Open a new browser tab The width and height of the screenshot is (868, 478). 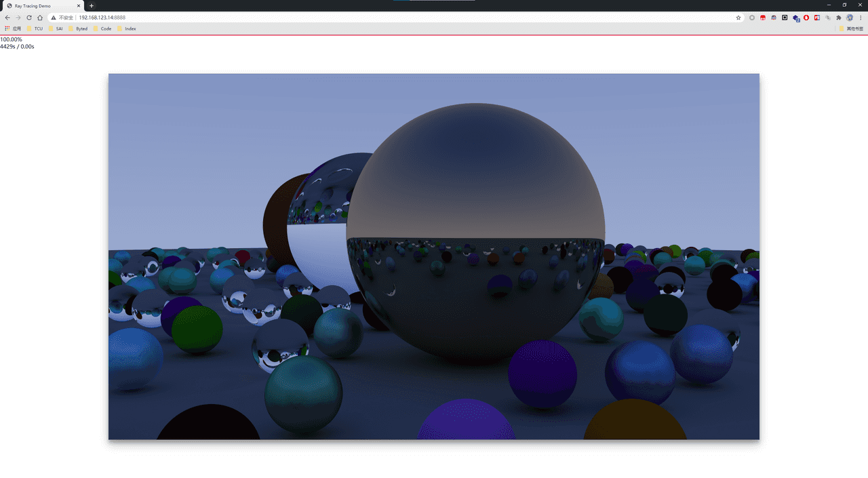point(92,5)
